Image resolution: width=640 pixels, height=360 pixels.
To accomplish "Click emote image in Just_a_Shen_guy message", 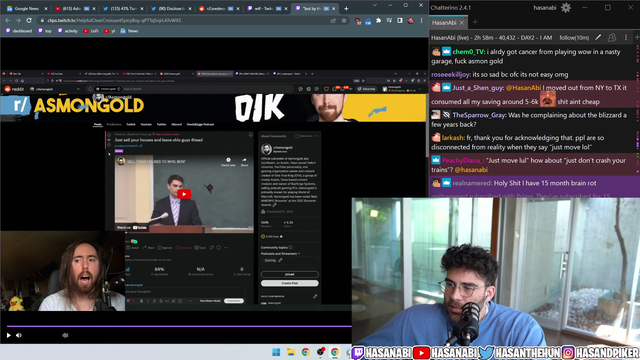I will [548, 99].
